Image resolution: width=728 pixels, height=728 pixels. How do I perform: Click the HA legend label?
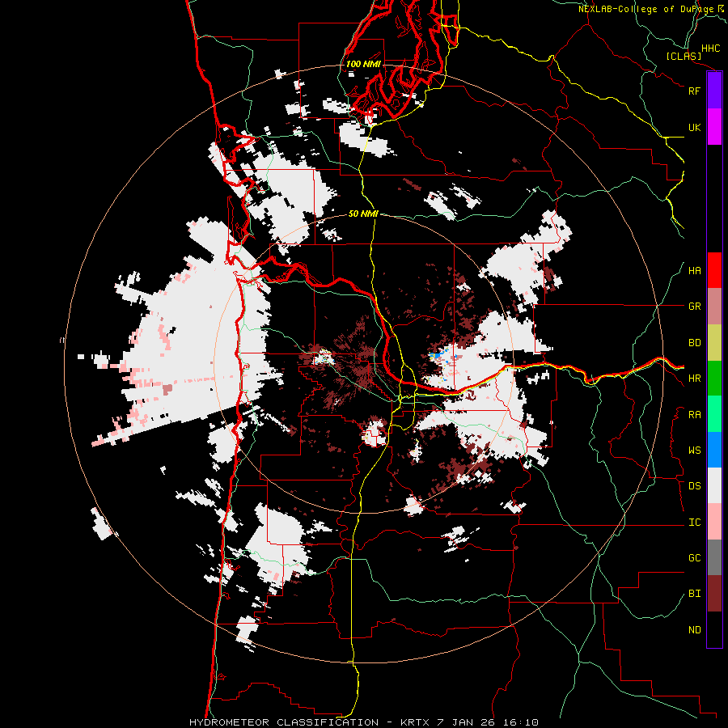point(694,270)
